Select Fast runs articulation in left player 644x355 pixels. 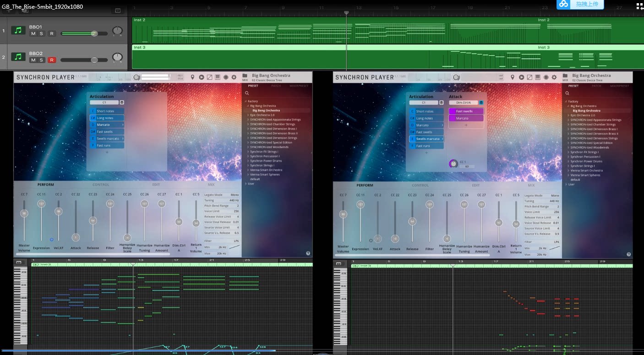pos(107,145)
